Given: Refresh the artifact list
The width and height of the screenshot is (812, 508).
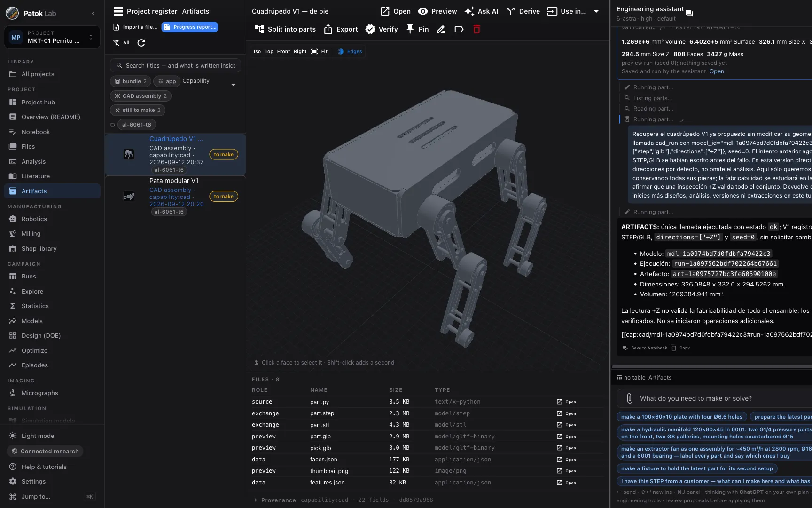Looking at the screenshot, I should tap(141, 43).
